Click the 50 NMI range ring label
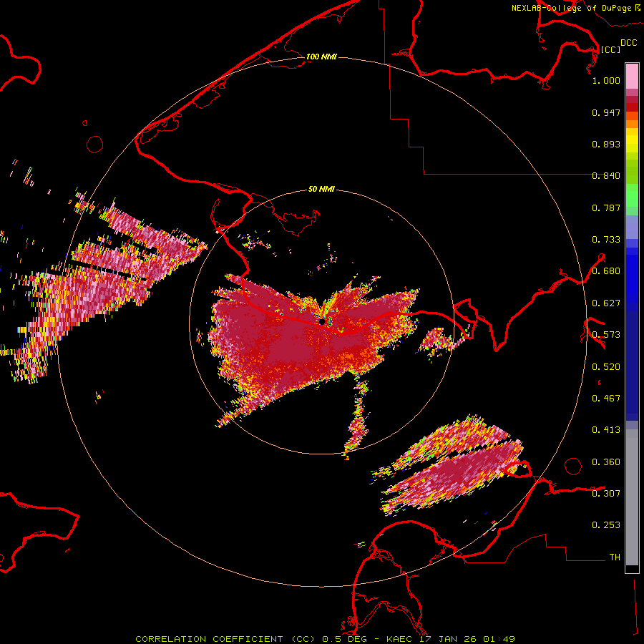 [x=321, y=189]
